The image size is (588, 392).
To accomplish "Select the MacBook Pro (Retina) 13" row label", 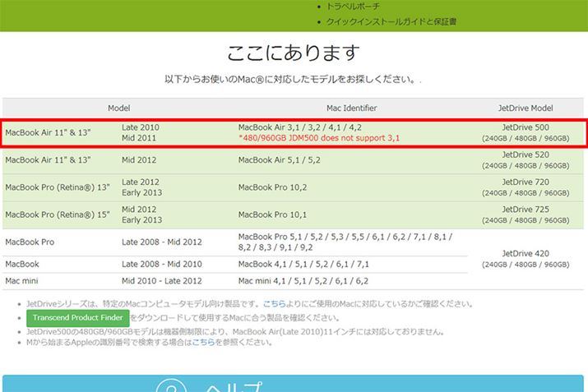I will [57, 187].
